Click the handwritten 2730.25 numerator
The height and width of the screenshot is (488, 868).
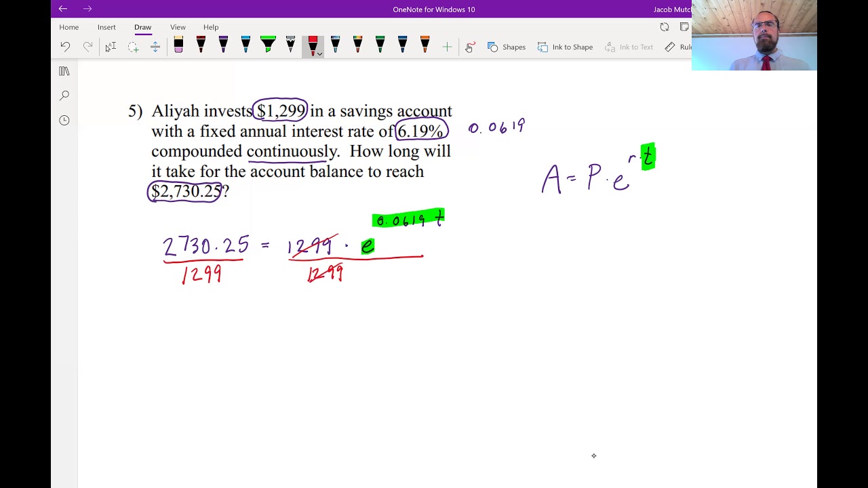point(205,245)
